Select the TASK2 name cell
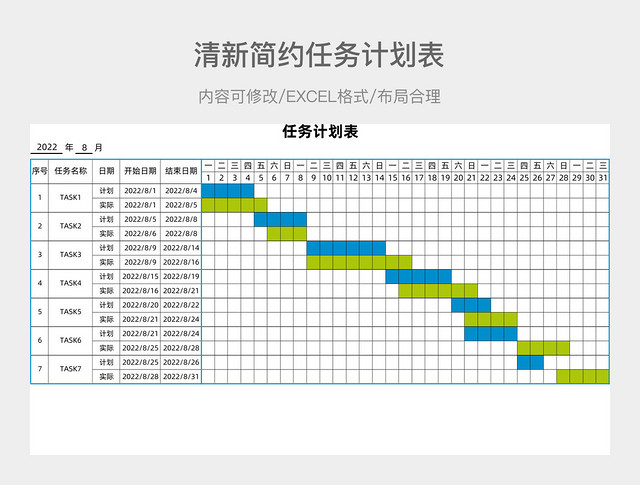Screen dimensions: 640x485 pos(71,226)
